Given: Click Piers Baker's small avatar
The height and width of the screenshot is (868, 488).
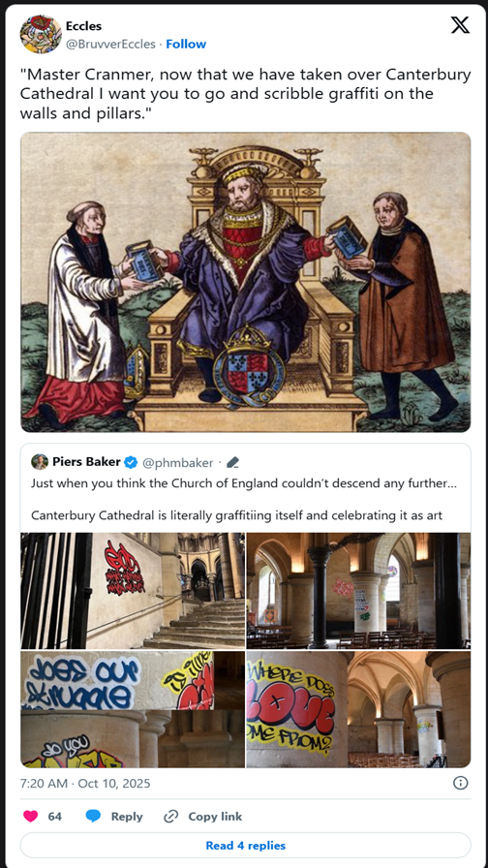Looking at the screenshot, I should [x=40, y=462].
